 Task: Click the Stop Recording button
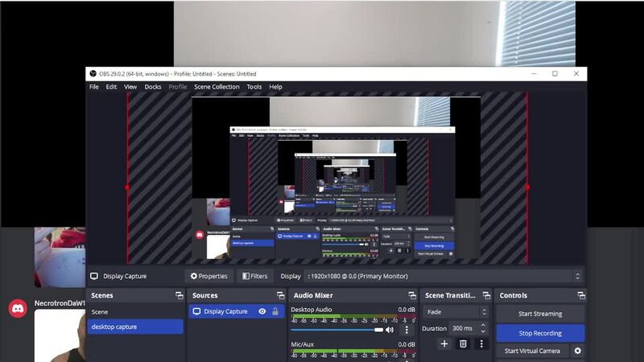[x=540, y=333]
